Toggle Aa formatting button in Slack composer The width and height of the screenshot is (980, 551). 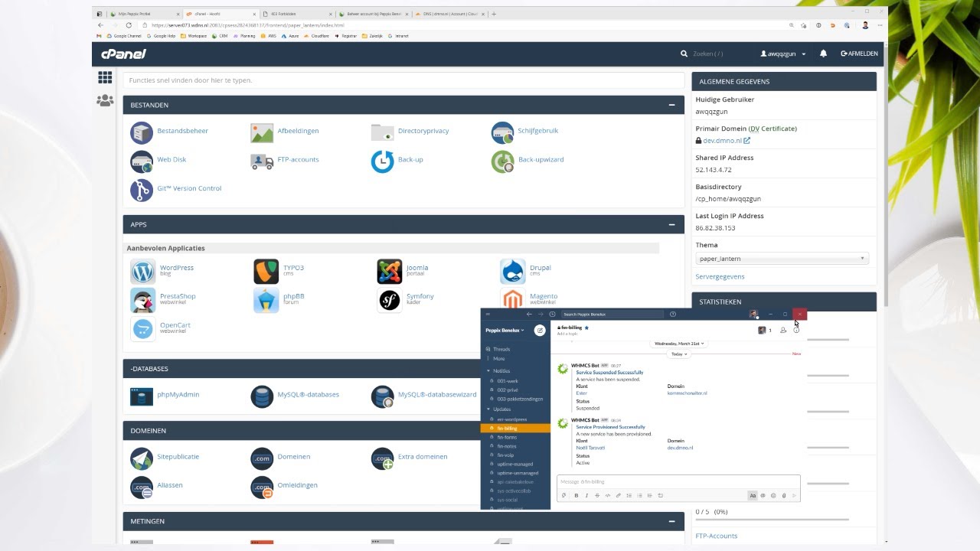(x=753, y=495)
